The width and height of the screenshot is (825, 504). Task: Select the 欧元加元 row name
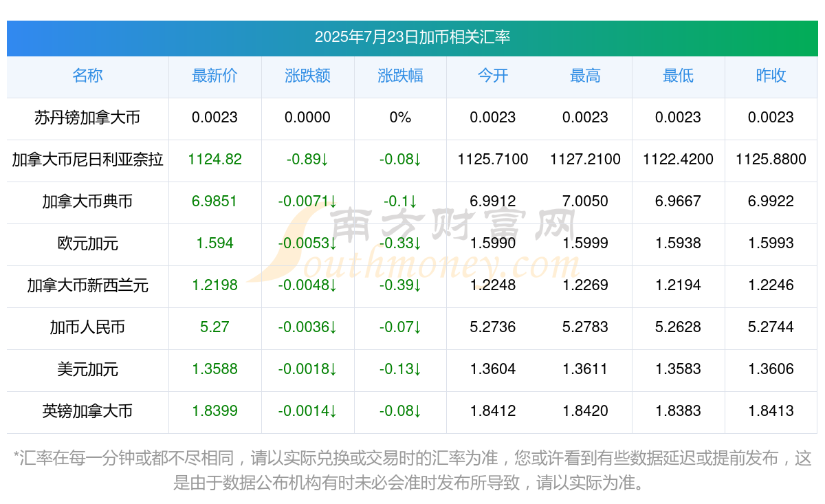point(87,243)
